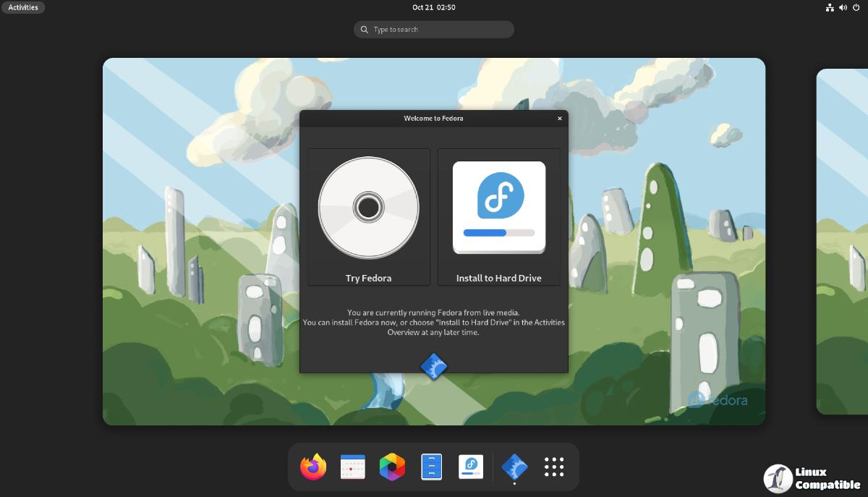868x497 pixels.
Task: Launch Install to Hard Drive dock icon
Action: click(x=471, y=467)
